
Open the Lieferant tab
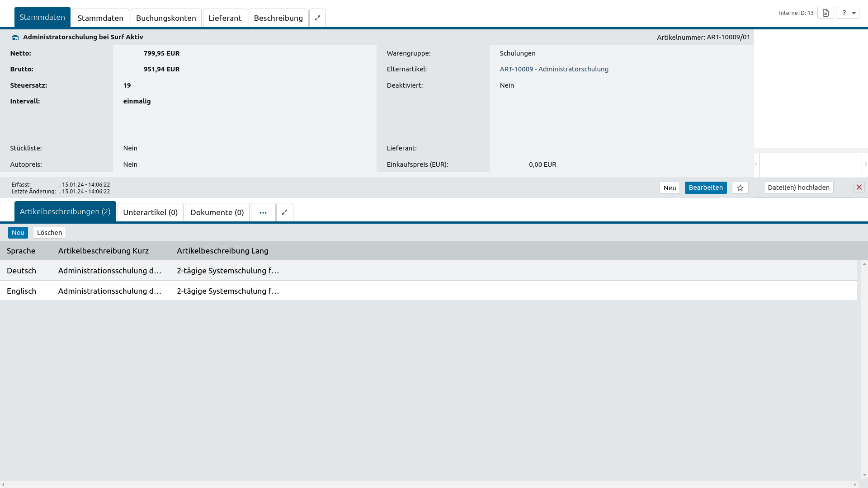coord(225,18)
